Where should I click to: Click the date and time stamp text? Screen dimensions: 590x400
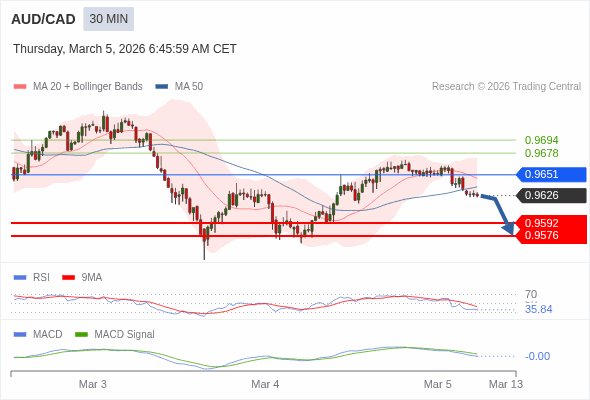(125, 49)
